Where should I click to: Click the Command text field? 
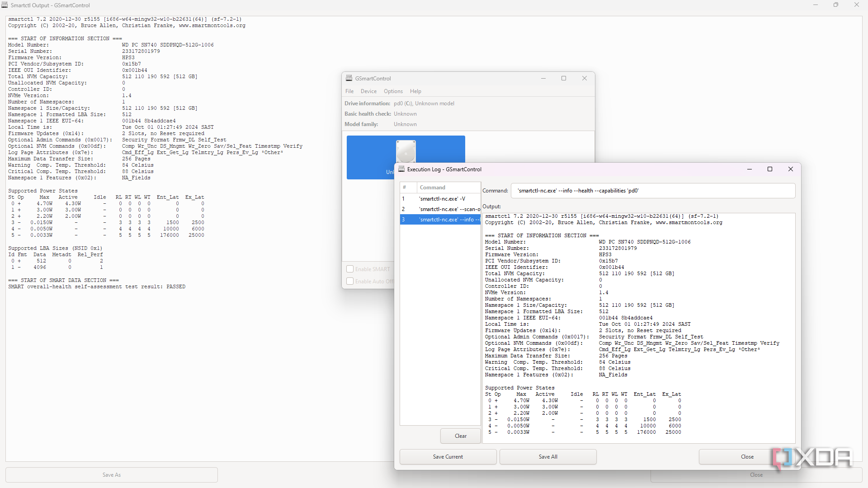pyautogui.click(x=653, y=191)
